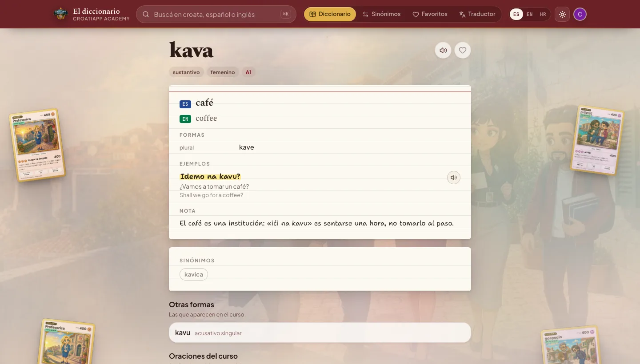Add kava to favorites with heart button
640x364 pixels.
pyautogui.click(x=463, y=50)
